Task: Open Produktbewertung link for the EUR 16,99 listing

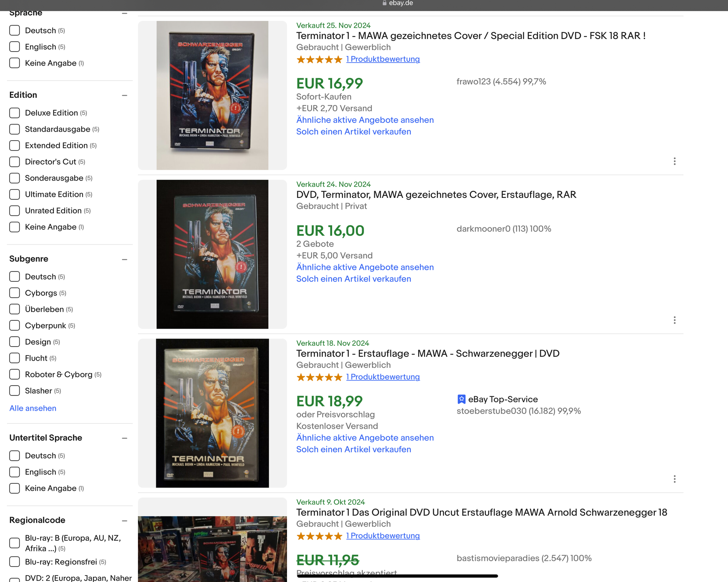Action: tap(383, 59)
